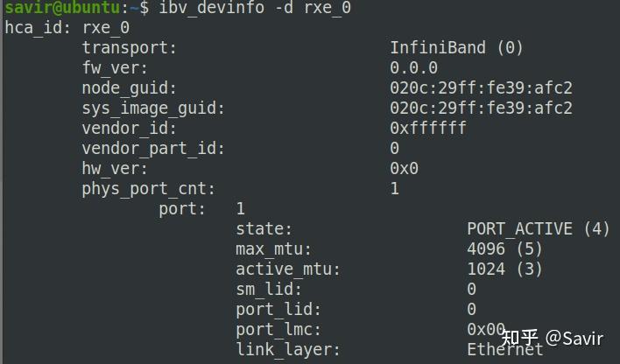Click the active_mtu value 1024 (3)
This screenshot has width=620, height=364.
[x=505, y=269]
